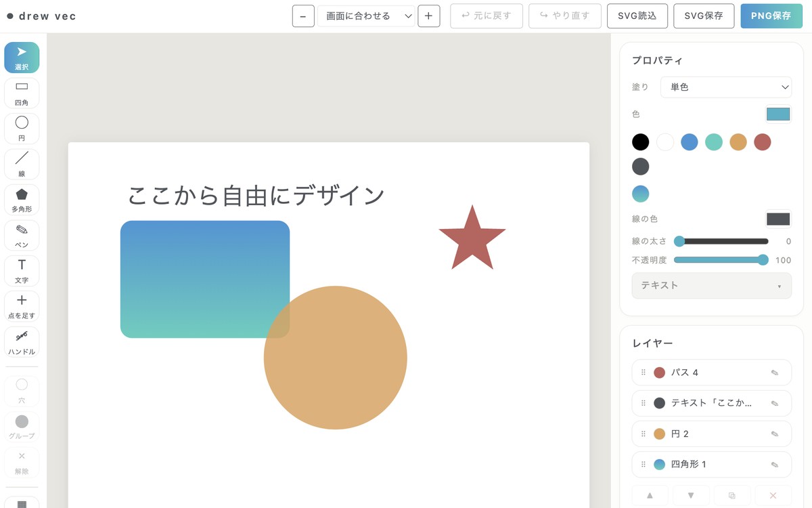Edit name of 円 2 layer

click(775, 433)
